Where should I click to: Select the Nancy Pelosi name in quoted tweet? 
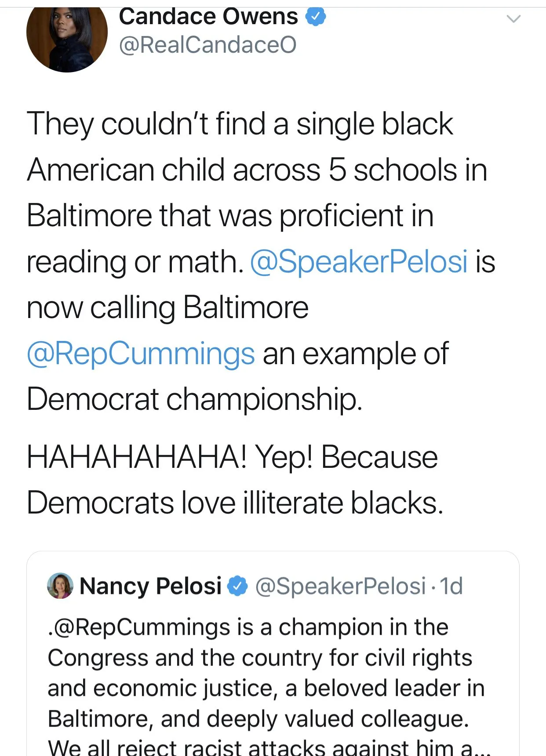[x=150, y=586]
